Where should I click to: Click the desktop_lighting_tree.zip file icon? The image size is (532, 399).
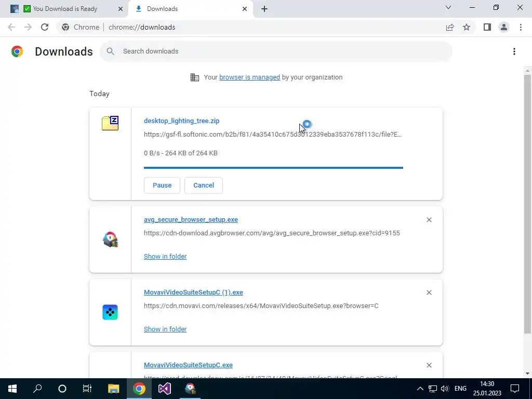coord(110,123)
